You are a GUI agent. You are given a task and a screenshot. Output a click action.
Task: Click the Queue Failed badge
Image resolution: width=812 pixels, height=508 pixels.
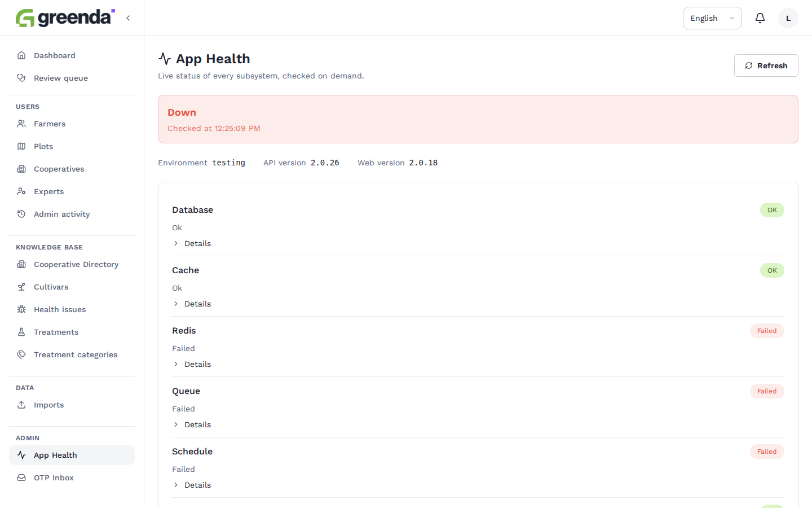pyautogui.click(x=767, y=391)
